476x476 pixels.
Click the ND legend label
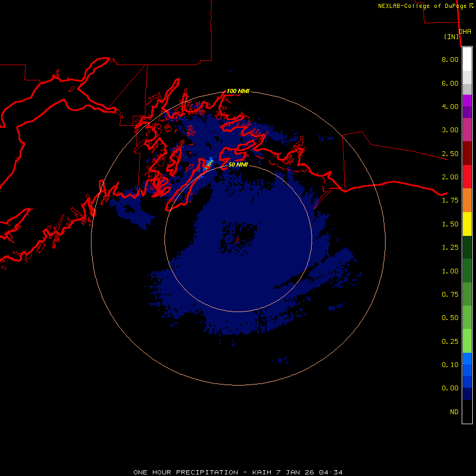(x=454, y=412)
